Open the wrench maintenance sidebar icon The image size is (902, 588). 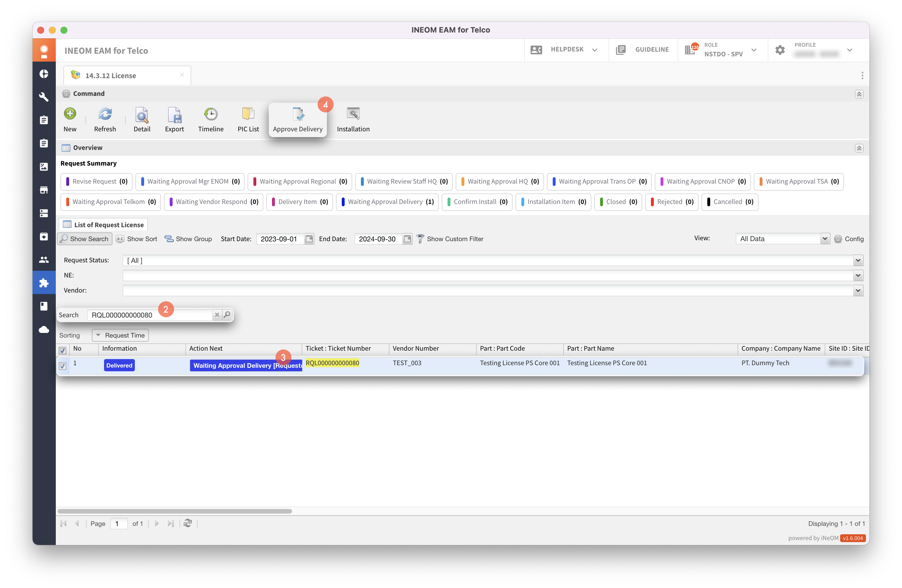(x=44, y=97)
